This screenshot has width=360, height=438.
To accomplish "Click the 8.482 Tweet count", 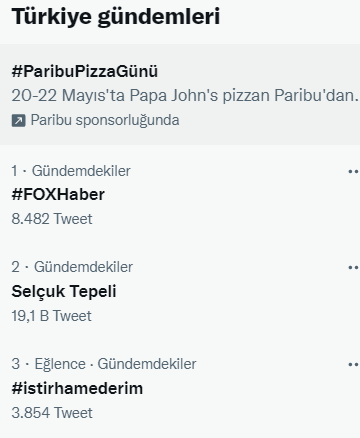I will [52, 219].
